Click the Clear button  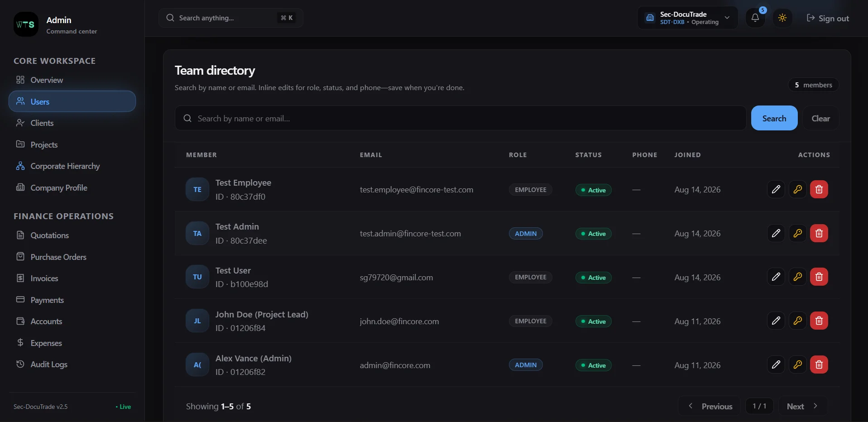[820, 118]
